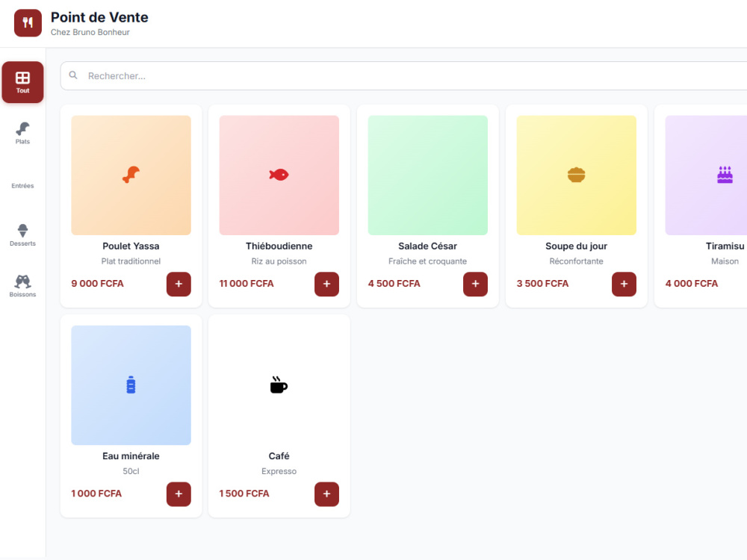747x560 pixels.
Task: Switch to the Entrées category
Action: 22,185
